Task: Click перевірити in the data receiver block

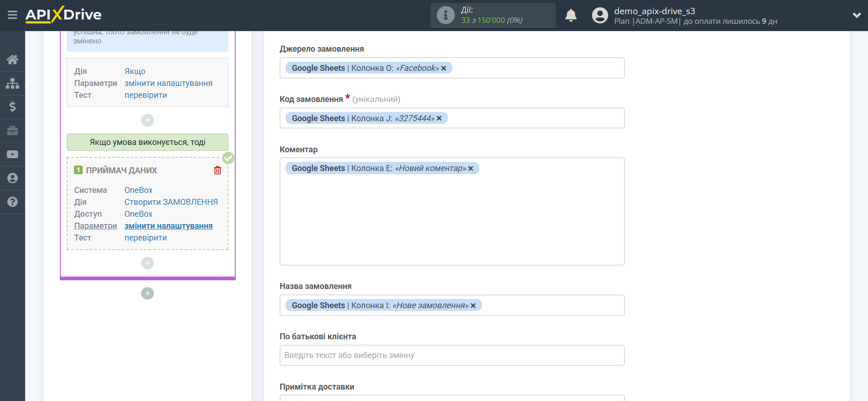Action: coord(146,238)
